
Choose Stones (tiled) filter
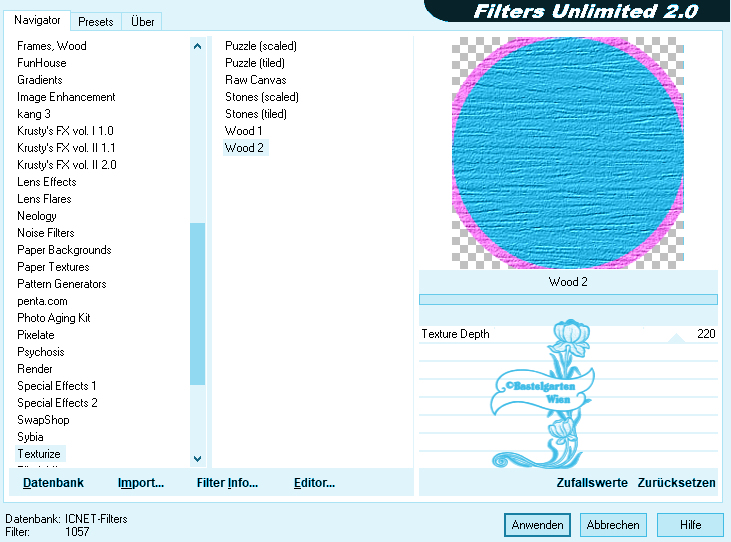[x=256, y=114]
